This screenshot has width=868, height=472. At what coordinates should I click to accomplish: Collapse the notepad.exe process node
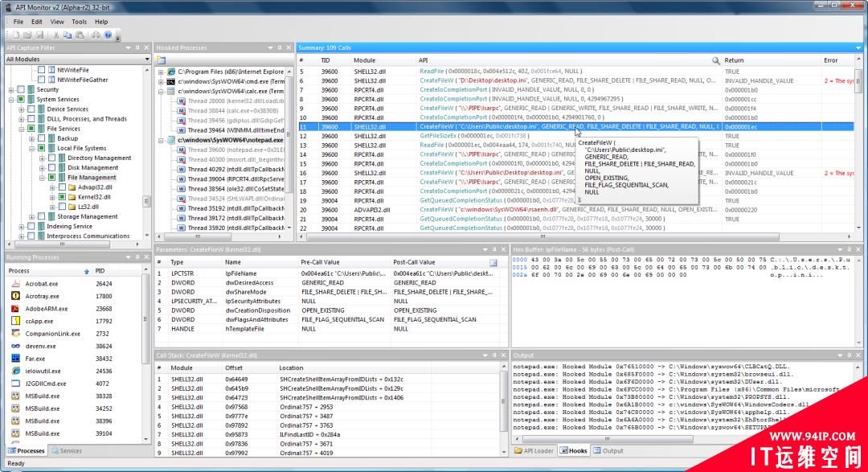[x=161, y=140]
